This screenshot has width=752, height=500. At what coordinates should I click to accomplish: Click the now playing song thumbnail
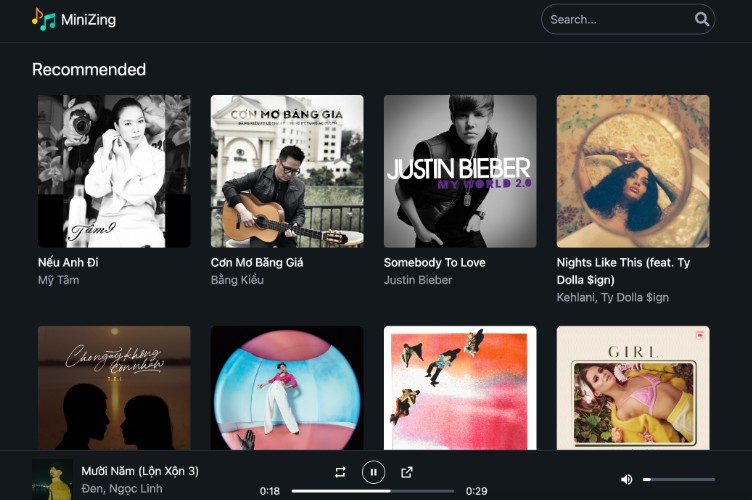pyautogui.click(x=52, y=479)
